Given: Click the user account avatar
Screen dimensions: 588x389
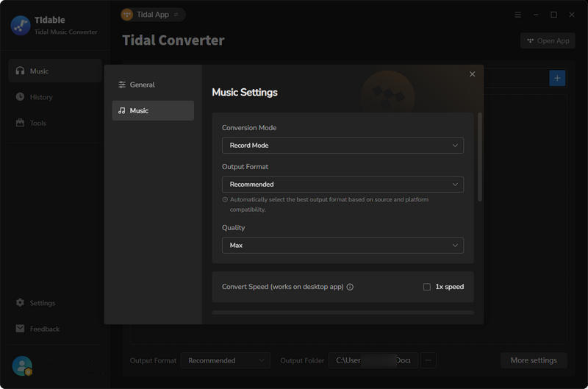Looking at the screenshot, I should [x=22, y=365].
